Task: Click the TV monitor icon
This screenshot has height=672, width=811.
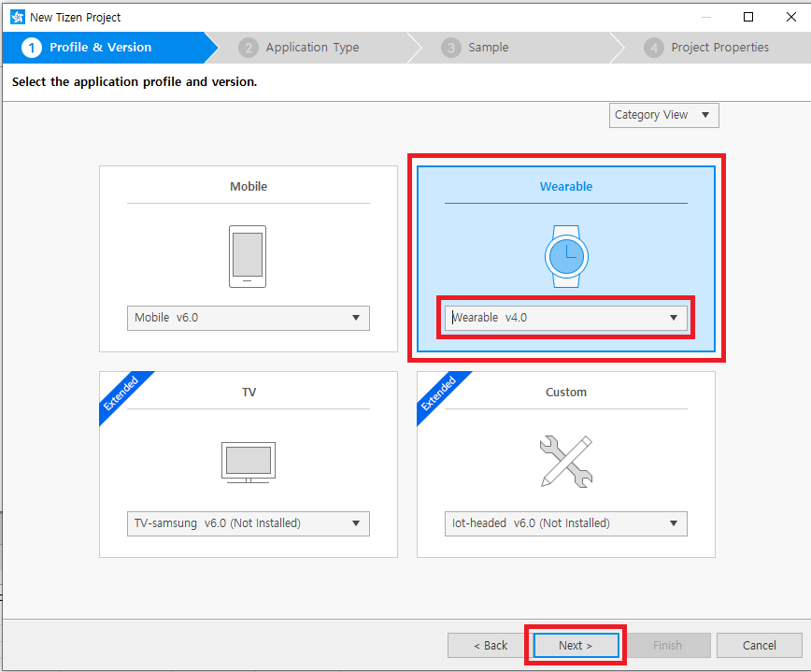Action: [249, 463]
